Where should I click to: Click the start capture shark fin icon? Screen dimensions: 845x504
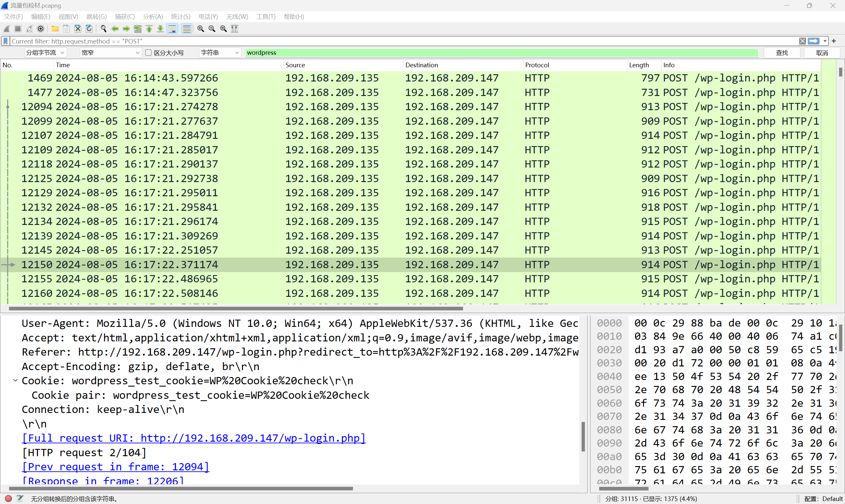(x=7, y=29)
